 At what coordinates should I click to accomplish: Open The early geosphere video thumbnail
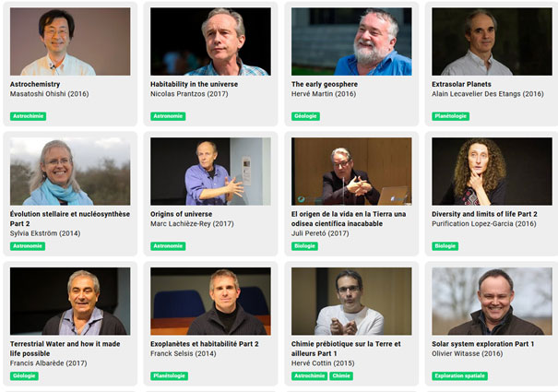coord(351,42)
